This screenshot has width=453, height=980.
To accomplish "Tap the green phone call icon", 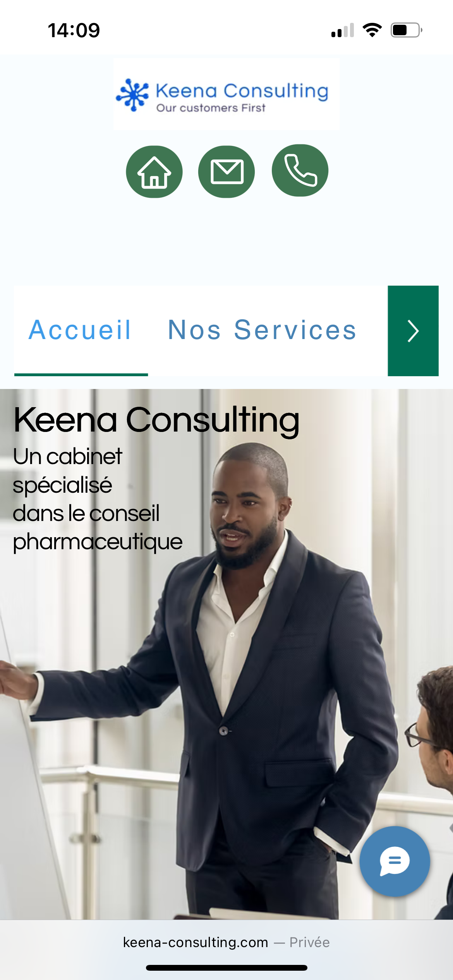I will pos(300,170).
